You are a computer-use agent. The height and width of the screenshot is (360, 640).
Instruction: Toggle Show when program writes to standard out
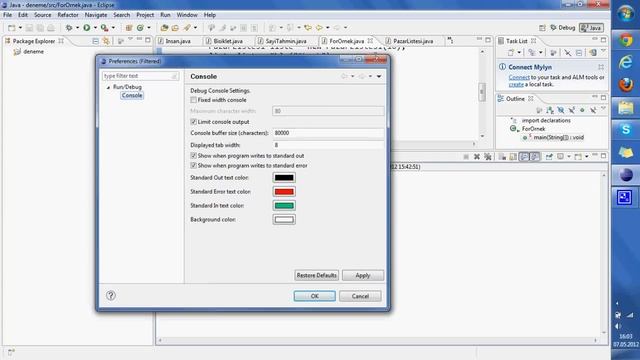tap(193, 156)
